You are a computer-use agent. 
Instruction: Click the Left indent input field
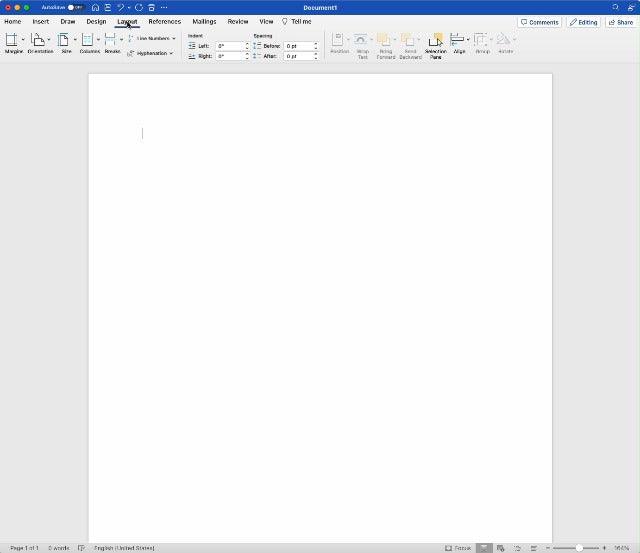point(229,46)
